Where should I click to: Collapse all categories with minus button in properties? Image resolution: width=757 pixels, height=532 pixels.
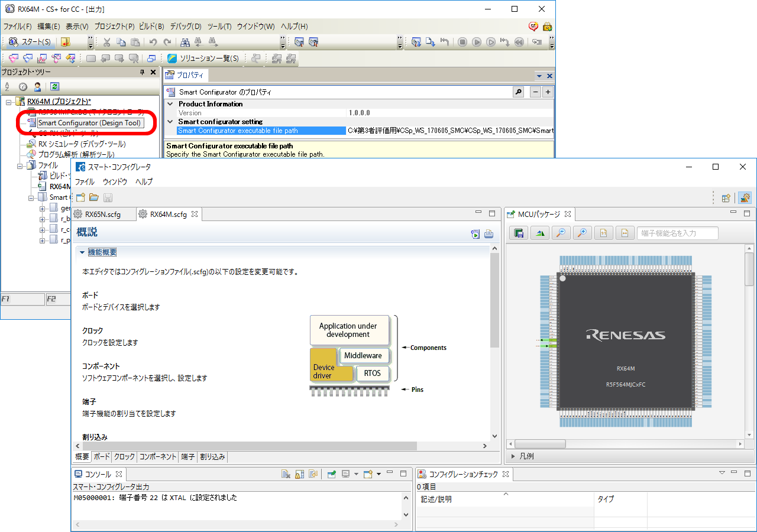tap(535, 92)
